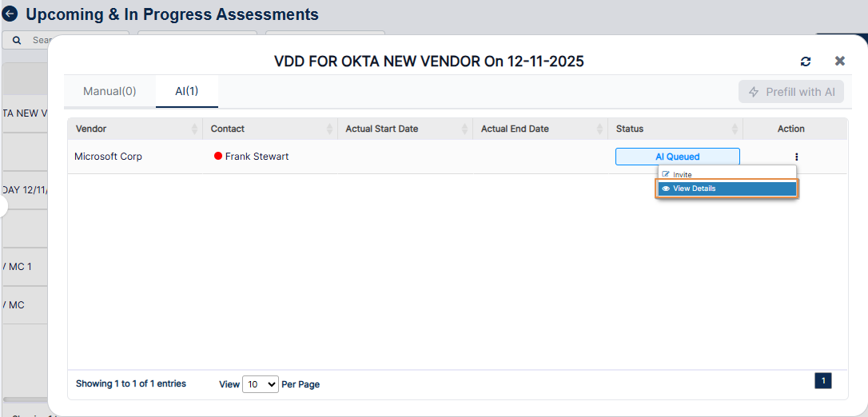Image resolution: width=868 pixels, height=417 pixels.
Task: Click the Actual End Date column header
Action: tap(540, 129)
